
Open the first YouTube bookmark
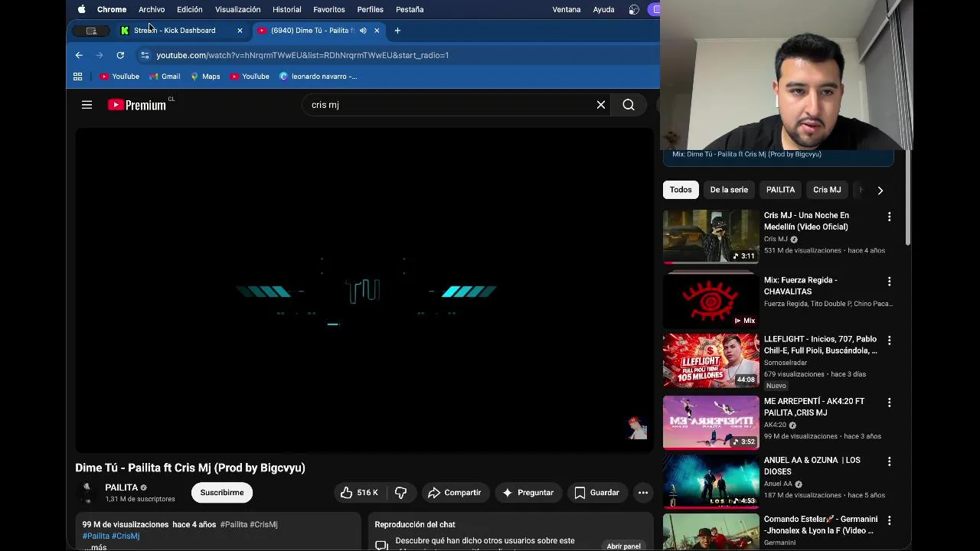tap(119, 77)
